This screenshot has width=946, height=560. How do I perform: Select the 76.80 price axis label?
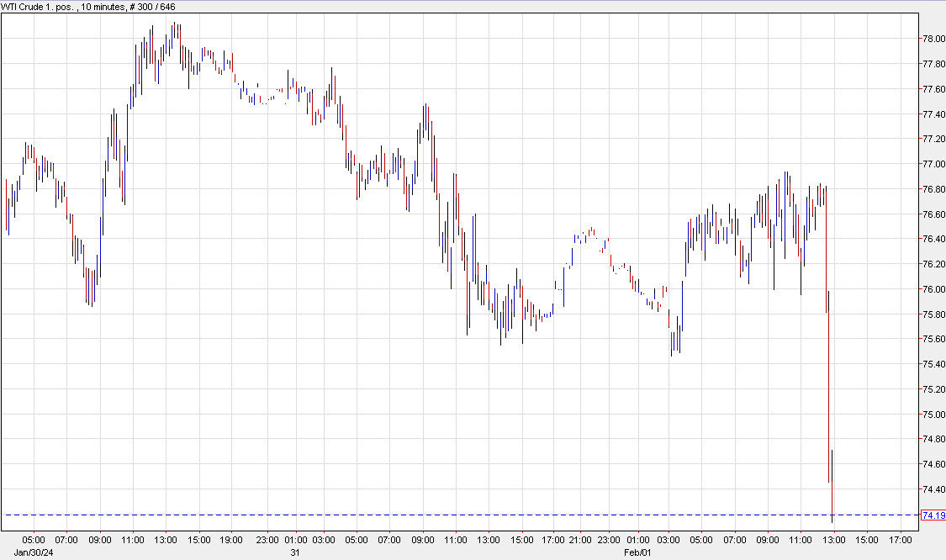(x=933, y=189)
